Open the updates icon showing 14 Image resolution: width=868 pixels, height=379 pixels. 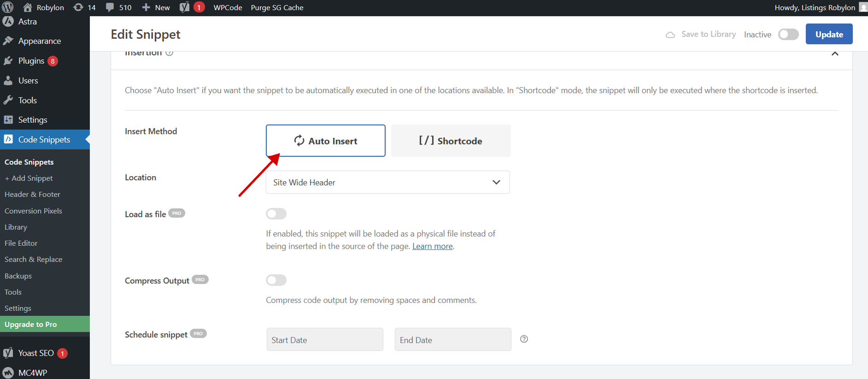click(79, 7)
